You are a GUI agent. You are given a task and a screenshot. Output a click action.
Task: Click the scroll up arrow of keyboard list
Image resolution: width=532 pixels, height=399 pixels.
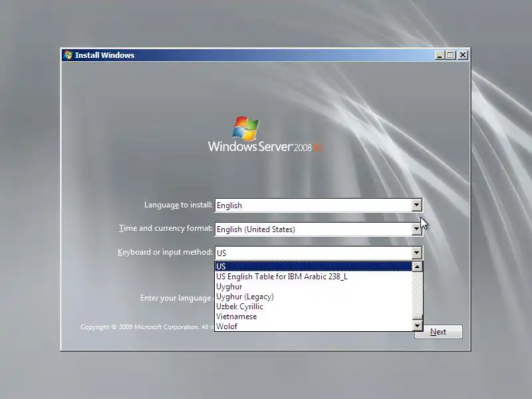click(417, 267)
